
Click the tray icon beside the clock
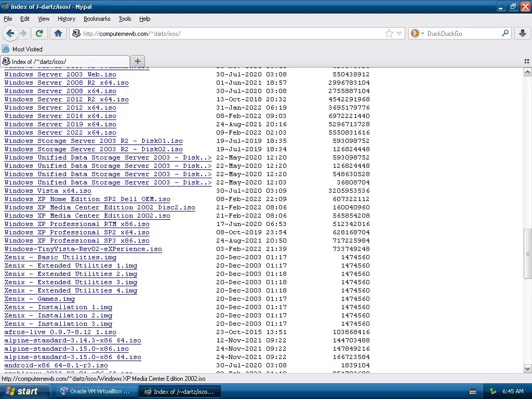click(x=493, y=392)
